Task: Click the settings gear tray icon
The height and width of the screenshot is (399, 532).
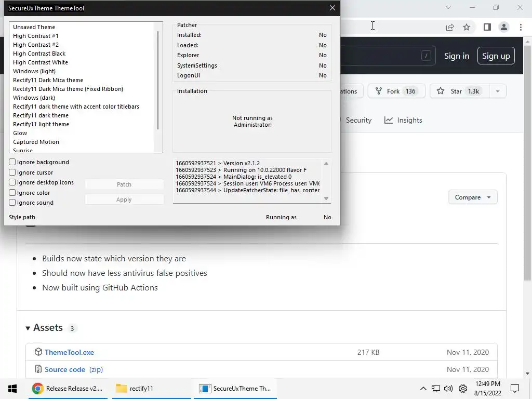Action: point(463,389)
